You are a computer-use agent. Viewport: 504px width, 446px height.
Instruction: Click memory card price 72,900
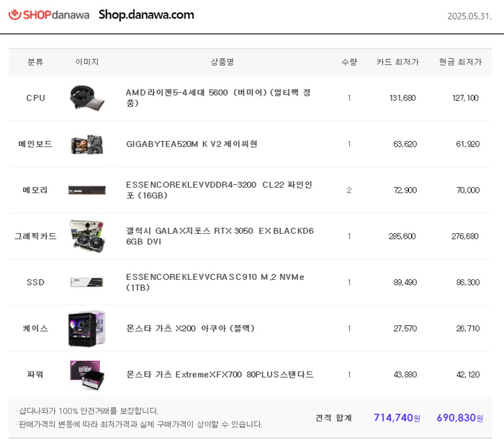point(405,191)
